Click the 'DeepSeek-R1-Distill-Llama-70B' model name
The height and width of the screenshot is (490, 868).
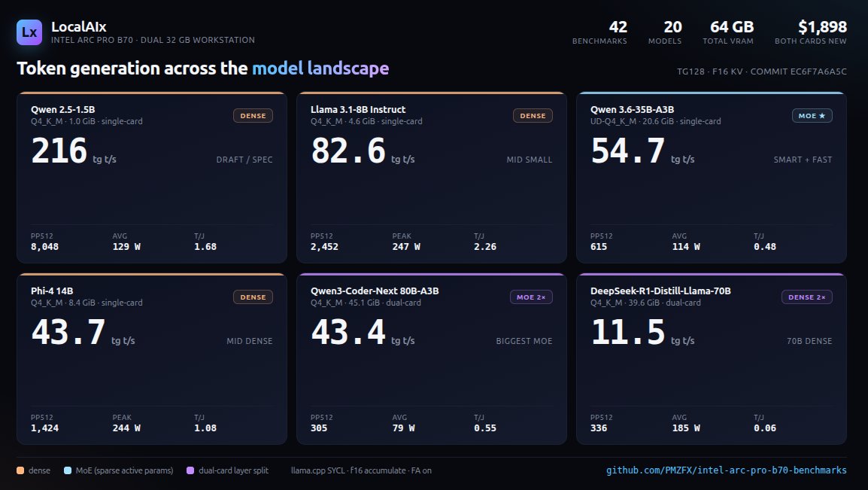click(660, 291)
